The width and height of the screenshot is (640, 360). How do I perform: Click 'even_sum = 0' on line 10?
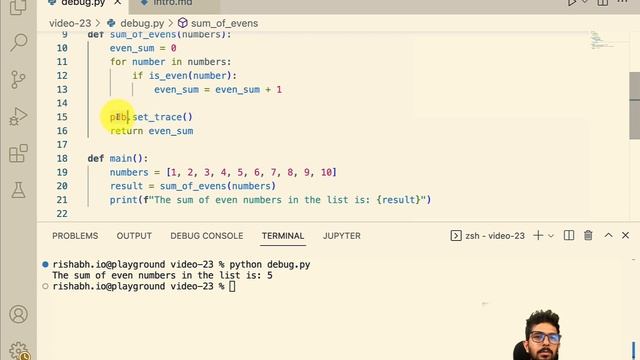coord(143,48)
